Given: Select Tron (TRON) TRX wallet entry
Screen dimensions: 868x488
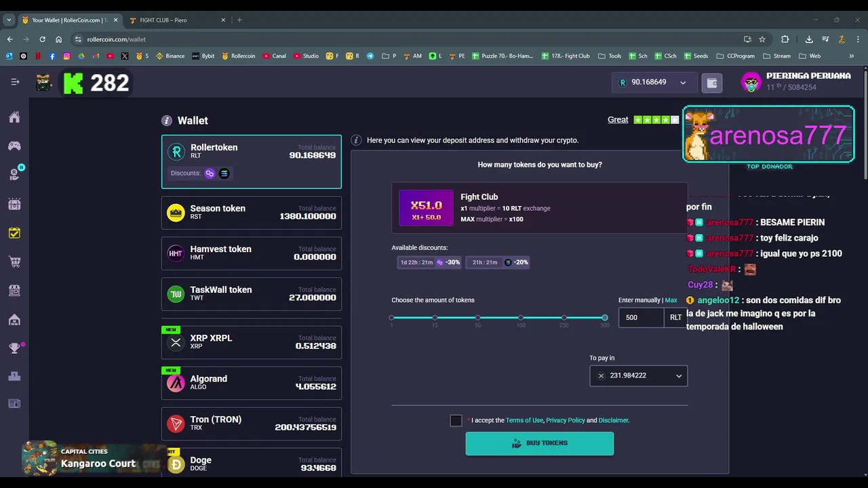Looking at the screenshot, I should point(252,424).
